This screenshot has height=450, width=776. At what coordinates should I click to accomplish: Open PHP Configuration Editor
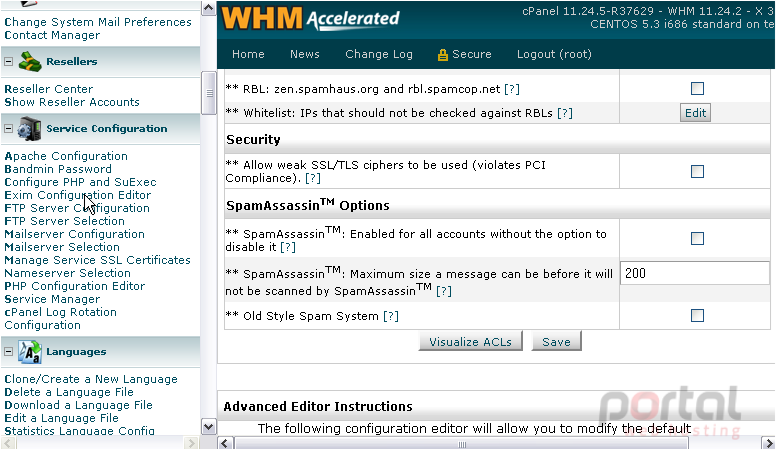75,286
